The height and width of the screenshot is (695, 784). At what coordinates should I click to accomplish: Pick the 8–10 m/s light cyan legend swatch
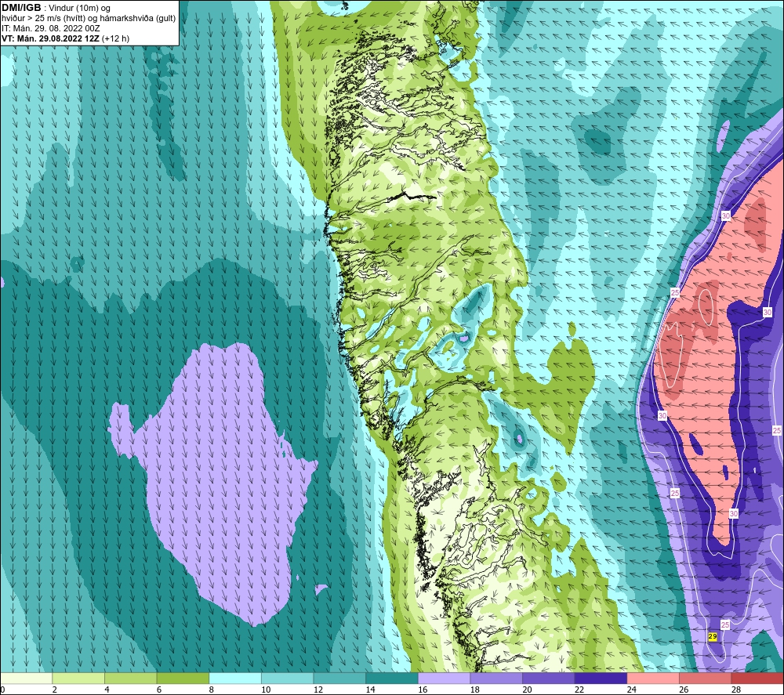(x=235, y=678)
